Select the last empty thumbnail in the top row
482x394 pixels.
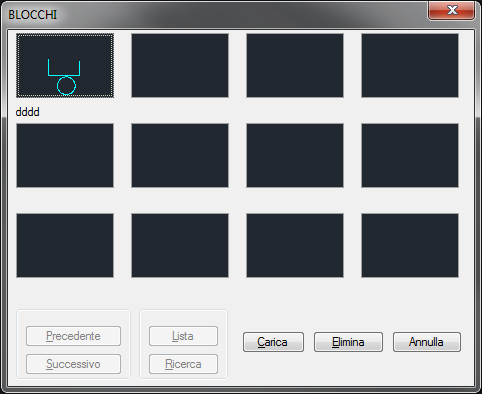click(410, 65)
